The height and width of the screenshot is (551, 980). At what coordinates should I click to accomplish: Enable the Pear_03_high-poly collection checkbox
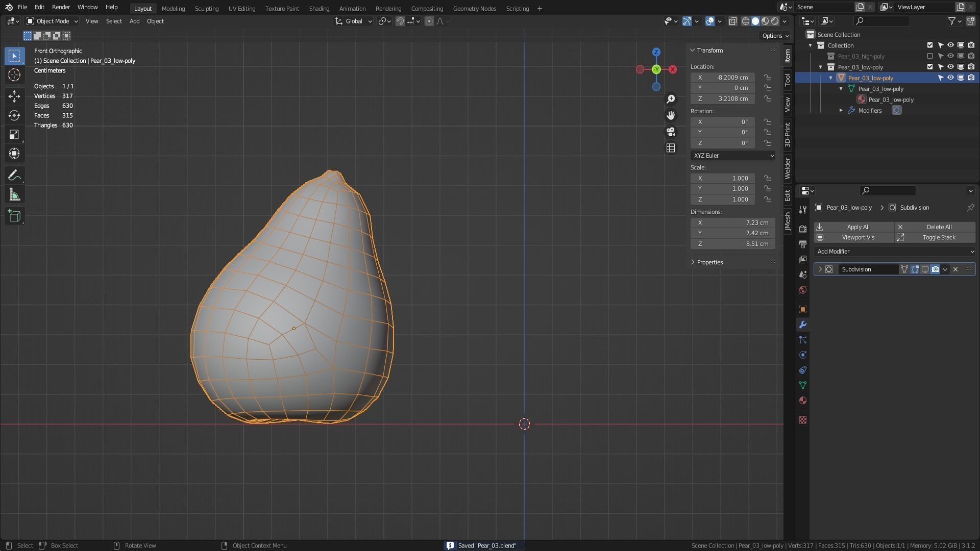pos(930,56)
